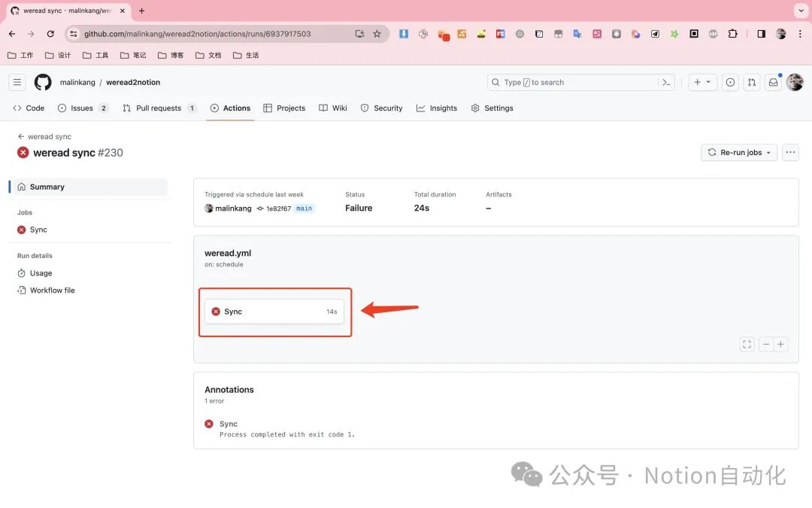
Task: Click the blue download extension icon
Action: 404,34
